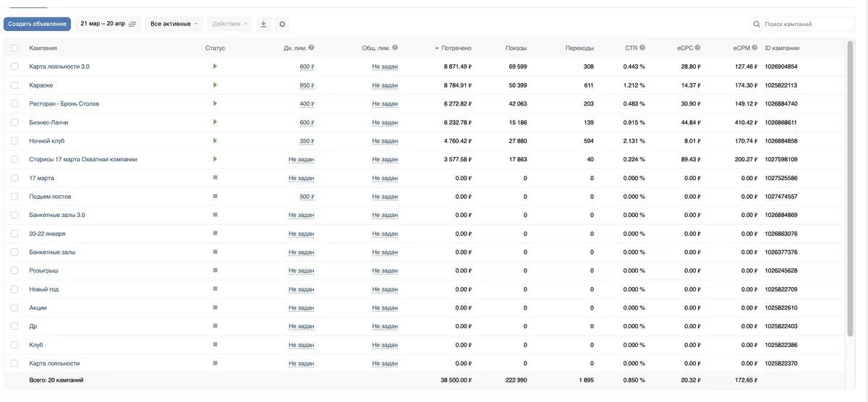The height and width of the screenshot is (402, 868).
Task: Click green play status of Ночной клуб
Action: pyautogui.click(x=215, y=140)
